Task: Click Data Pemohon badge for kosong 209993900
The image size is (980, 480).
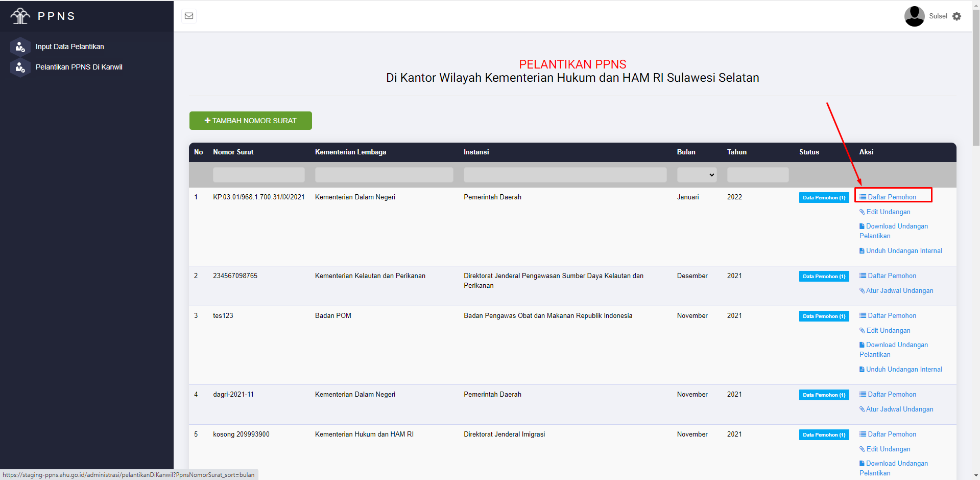Action: pos(824,435)
